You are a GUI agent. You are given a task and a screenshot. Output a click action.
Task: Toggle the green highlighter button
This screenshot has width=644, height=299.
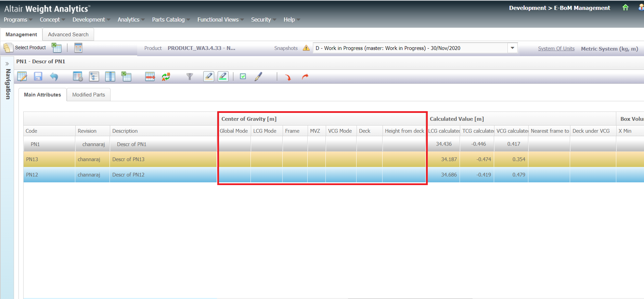pos(223,77)
